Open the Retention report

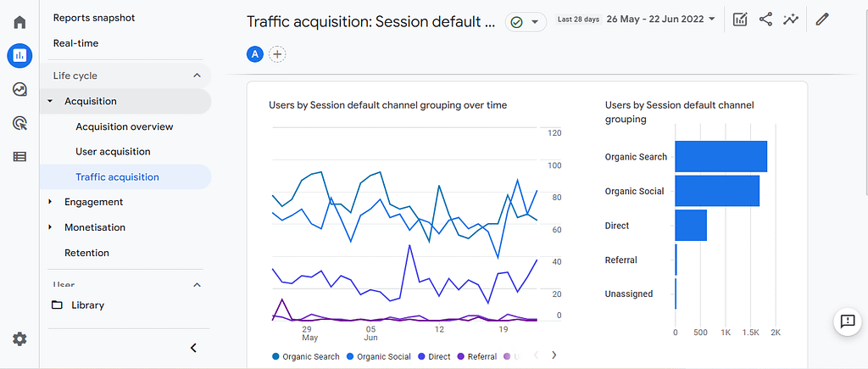87,253
